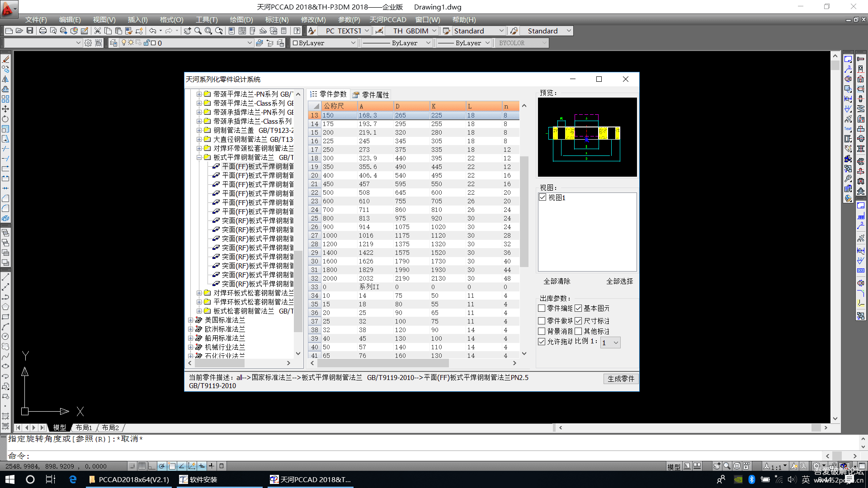Open the Layer Properties Manager icon
Viewport: 868px width, 488px height.
114,43
